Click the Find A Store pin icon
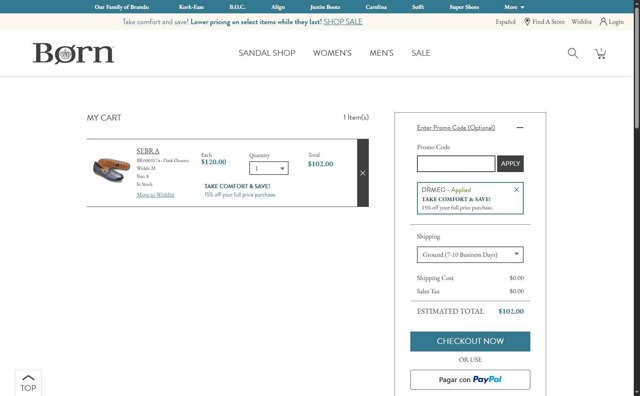This screenshot has width=640, height=396. pos(527,22)
